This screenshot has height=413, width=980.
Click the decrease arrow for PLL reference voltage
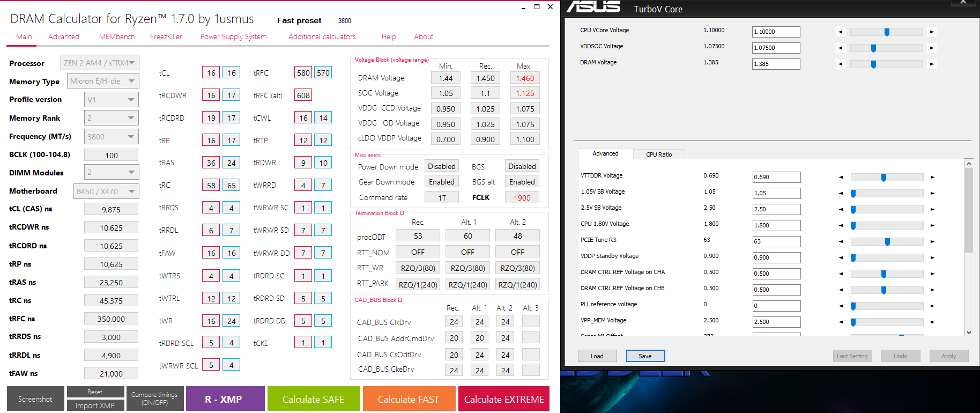(841, 306)
